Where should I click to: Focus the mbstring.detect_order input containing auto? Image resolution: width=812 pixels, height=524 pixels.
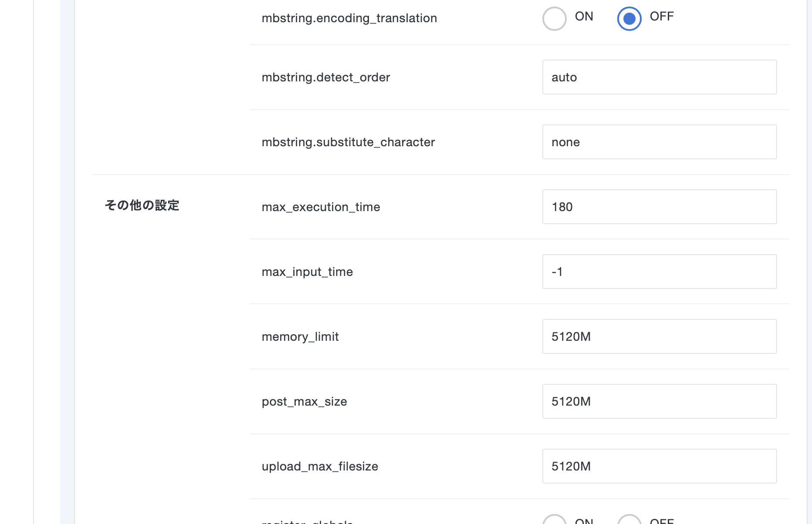pyautogui.click(x=659, y=77)
